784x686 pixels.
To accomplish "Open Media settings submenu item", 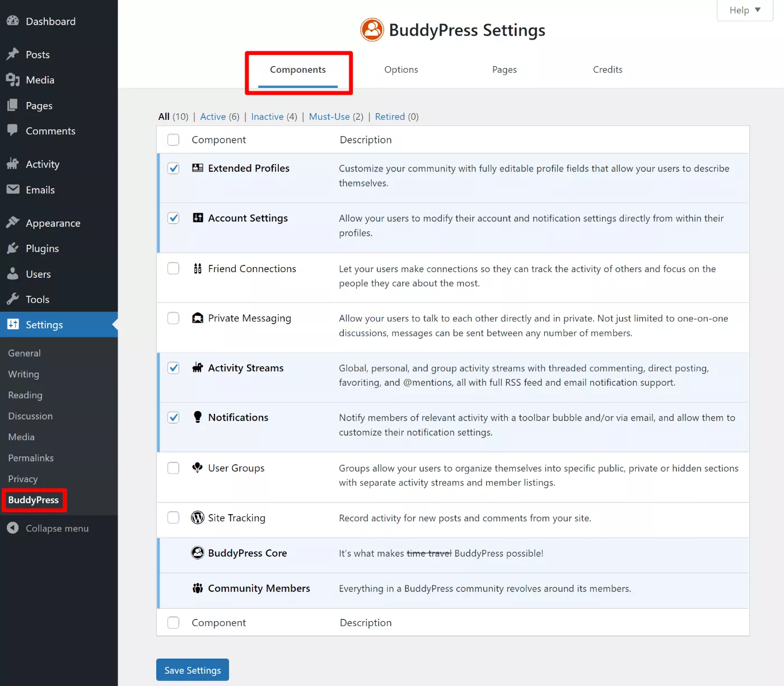I will tap(21, 437).
